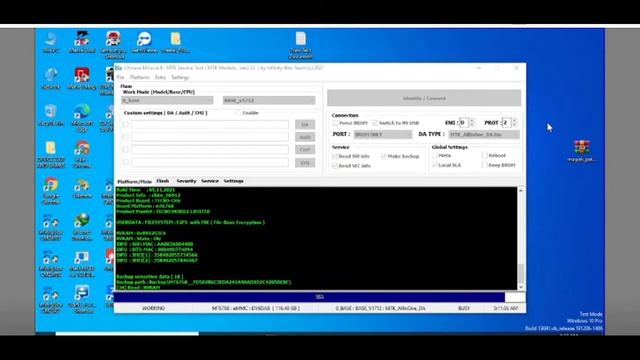Viewport: 640px width, 360px height.
Task: Open This PC desktop icon
Action: 51,42
